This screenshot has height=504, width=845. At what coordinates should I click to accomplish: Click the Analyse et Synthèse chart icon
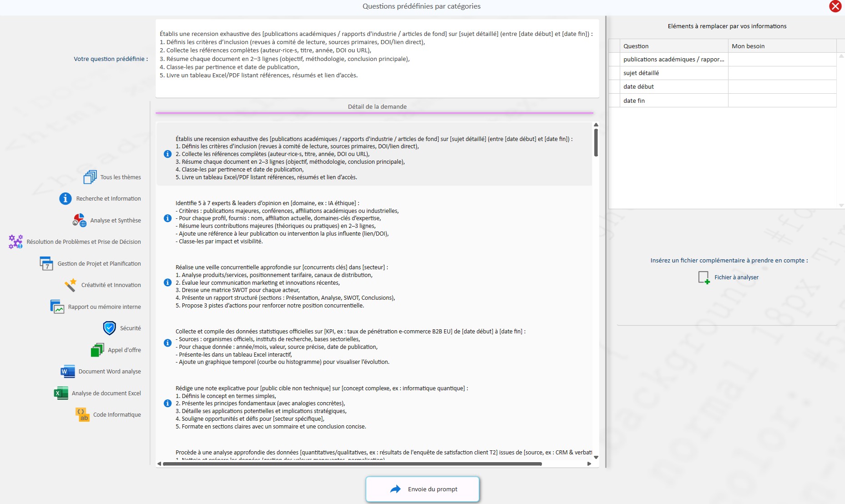80,220
